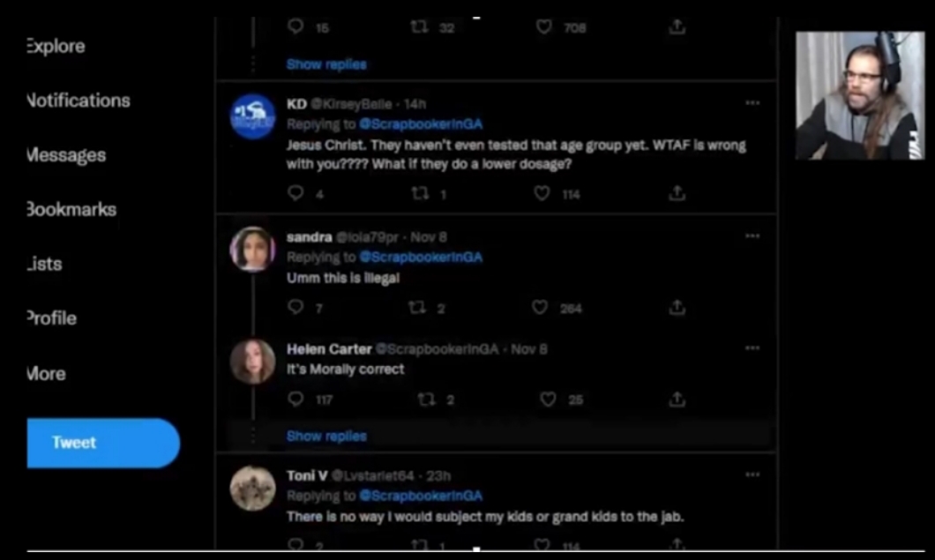
Task: Open Messages in sidebar
Action: coord(67,155)
